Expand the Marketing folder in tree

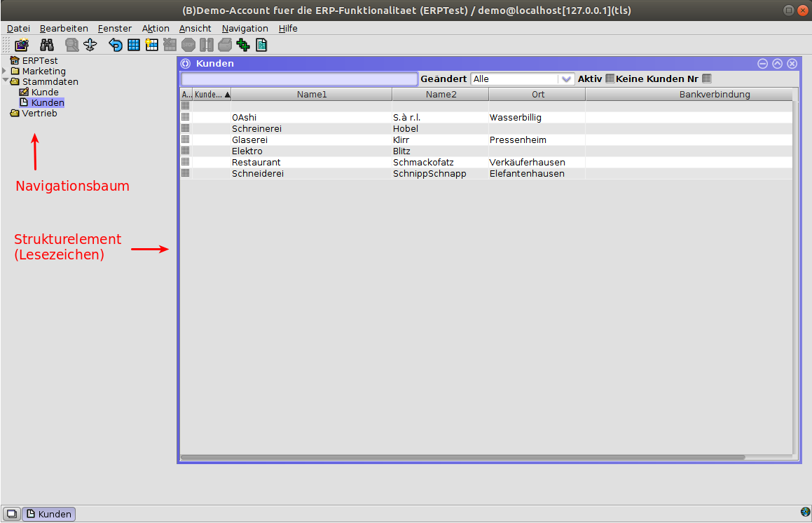coord(5,71)
